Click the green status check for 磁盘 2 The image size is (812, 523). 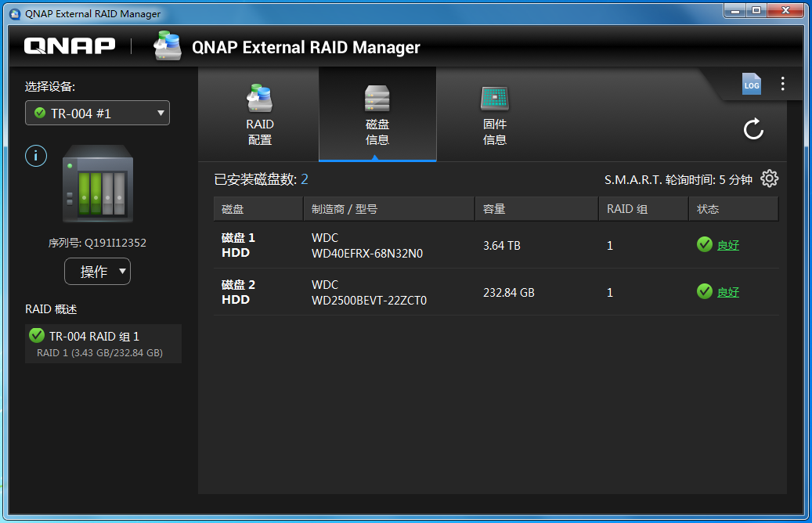click(x=704, y=291)
